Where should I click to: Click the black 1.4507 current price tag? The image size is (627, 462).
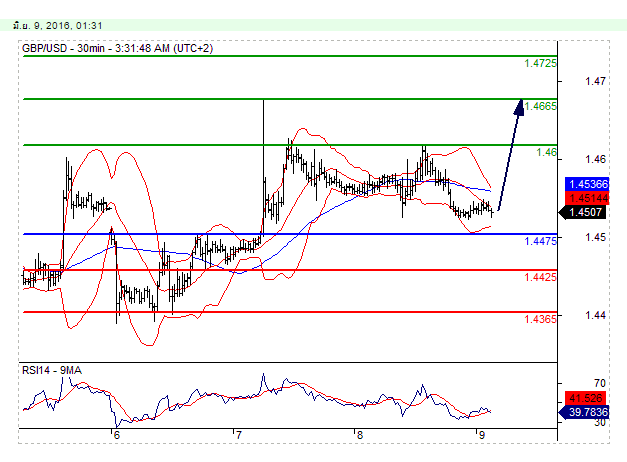[x=584, y=212]
